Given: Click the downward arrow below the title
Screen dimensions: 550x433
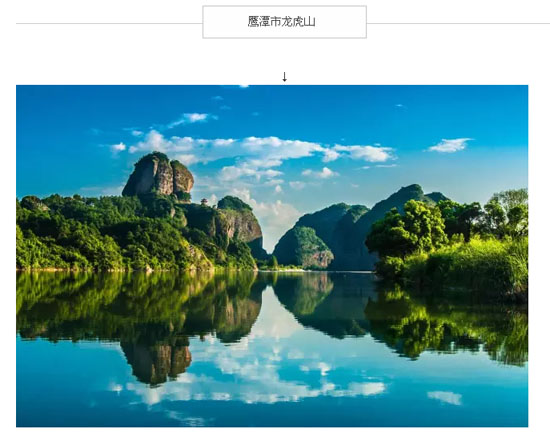Looking at the screenshot, I should (x=285, y=77).
